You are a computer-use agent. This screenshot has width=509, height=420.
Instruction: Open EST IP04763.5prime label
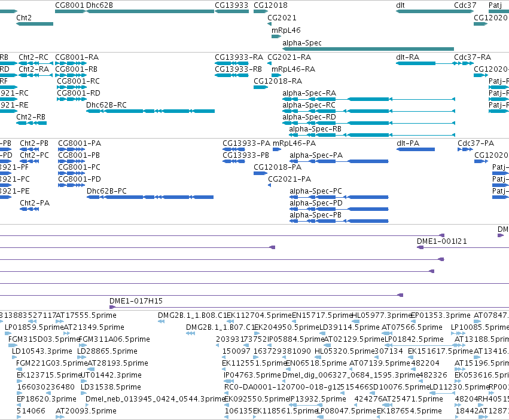[x=252, y=375]
